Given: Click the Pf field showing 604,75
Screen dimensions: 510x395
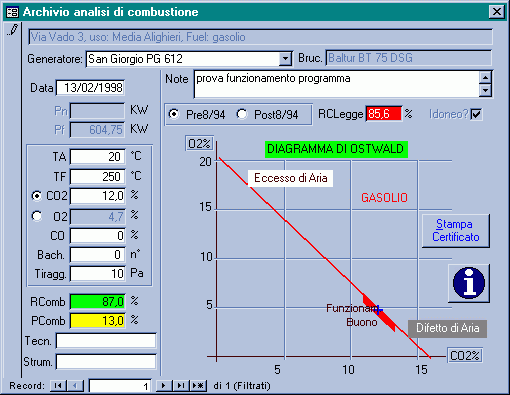Looking at the screenshot, I should tap(97, 130).
